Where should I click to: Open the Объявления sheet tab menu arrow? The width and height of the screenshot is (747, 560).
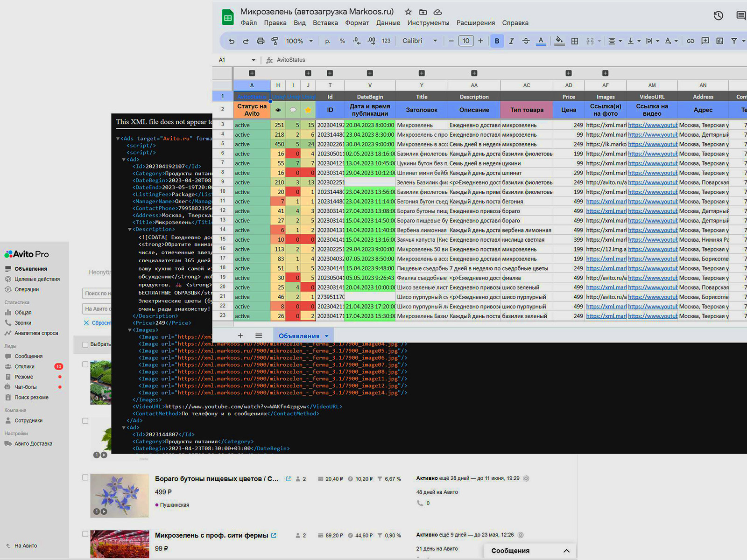pos(326,336)
